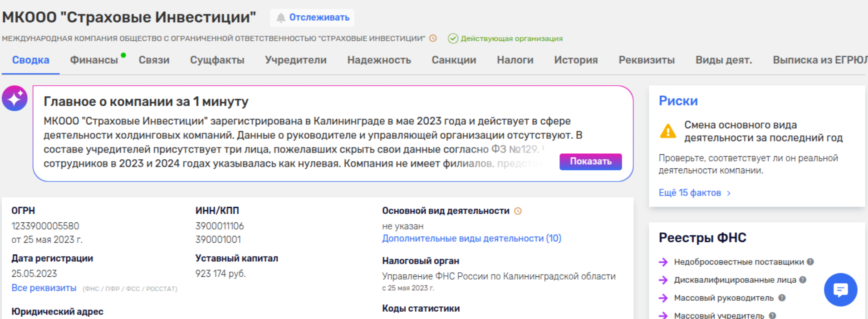This screenshot has height=319, width=868.
Task: Switch to the Финансы tab
Action: tap(94, 60)
